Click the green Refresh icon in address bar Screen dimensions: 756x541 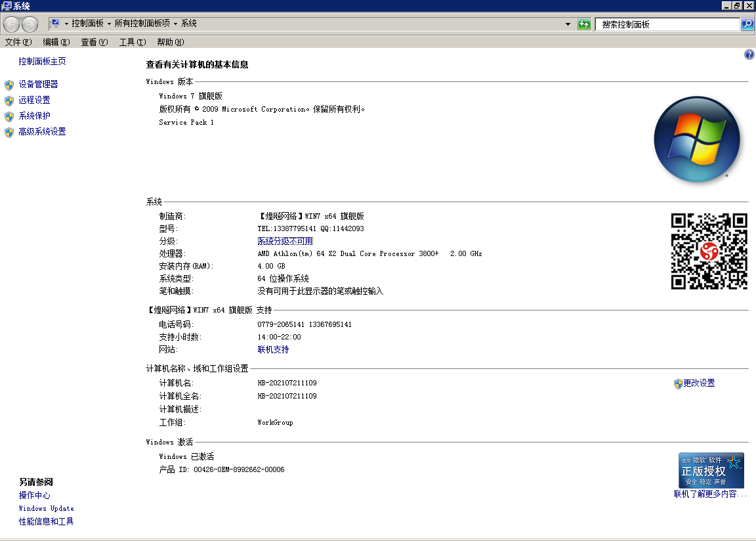584,24
